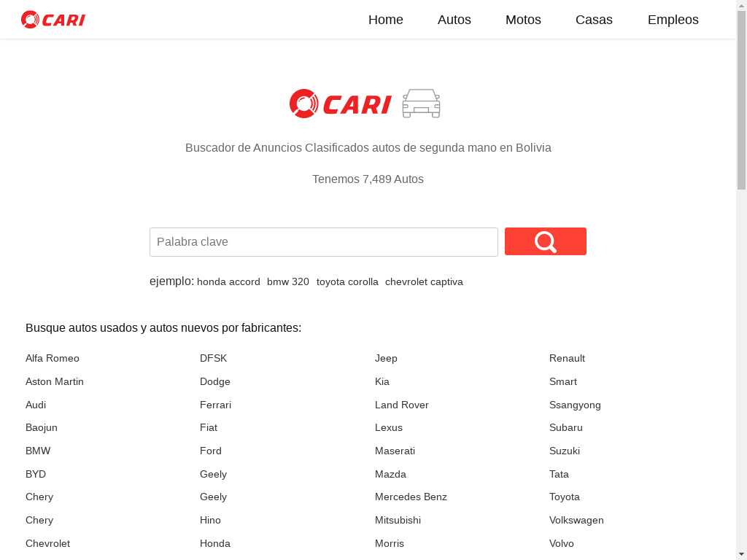Open the Maserati manufacturer link
This screenshot has width=747, height=560.
coord(395,451)
